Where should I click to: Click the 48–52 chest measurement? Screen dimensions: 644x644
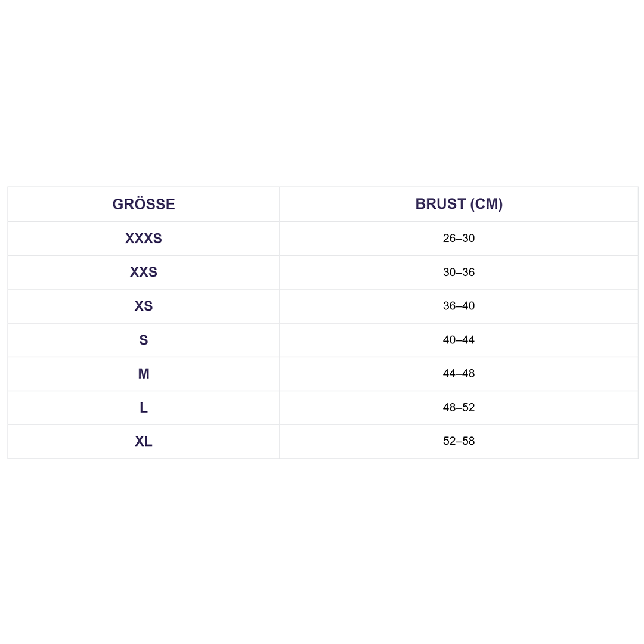459,408
